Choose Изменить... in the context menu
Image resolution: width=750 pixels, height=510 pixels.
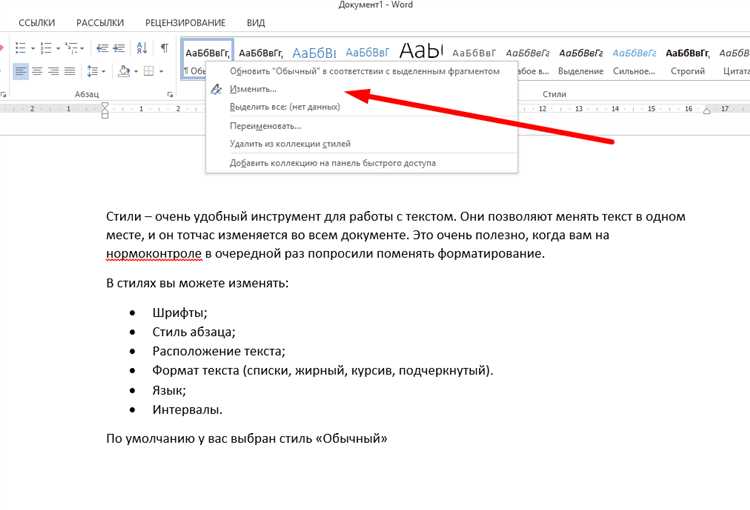[x=362, y=89]
